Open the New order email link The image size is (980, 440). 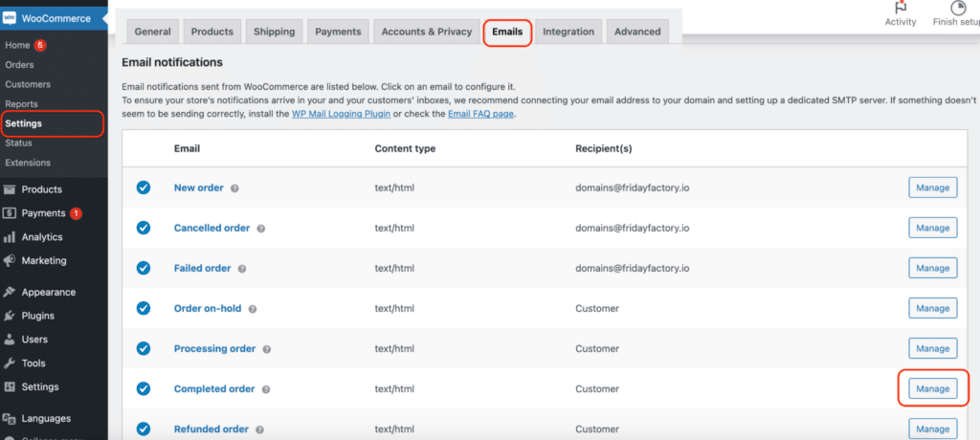(199, 187)
